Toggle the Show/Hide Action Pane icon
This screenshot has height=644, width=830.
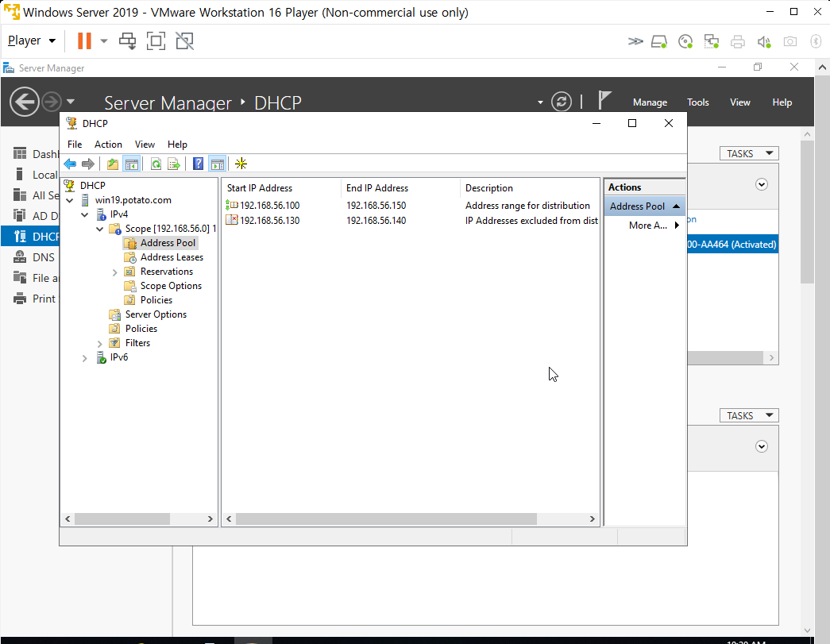(x=217, y=164)
